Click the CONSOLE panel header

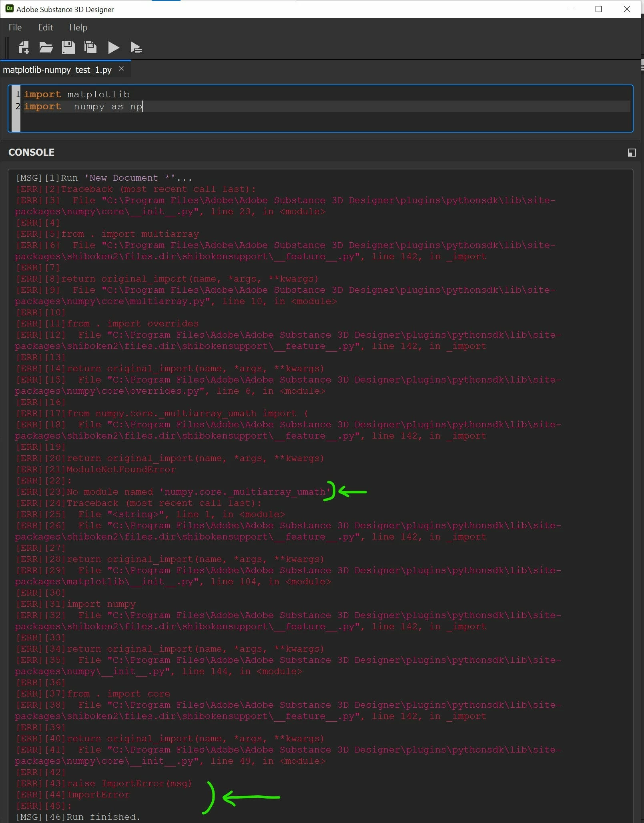tap(31, 152)
